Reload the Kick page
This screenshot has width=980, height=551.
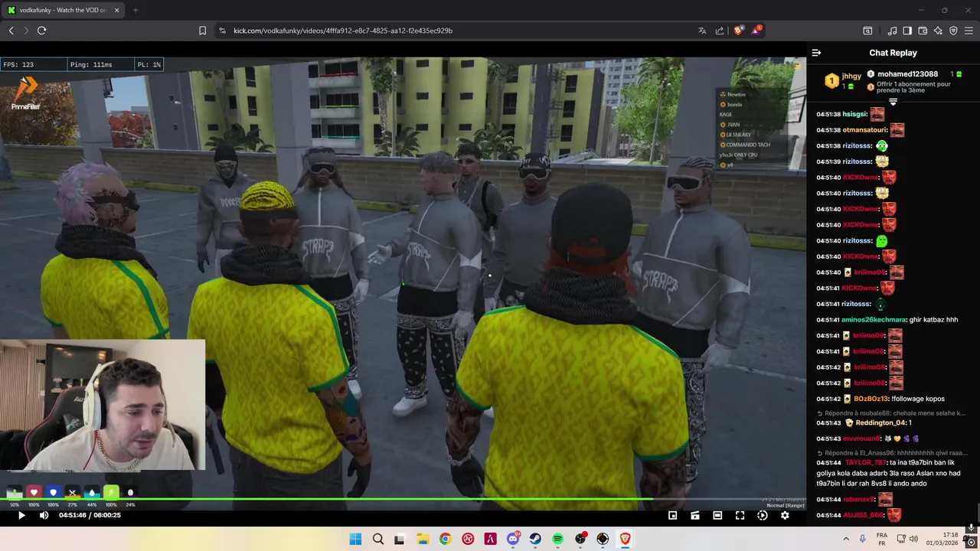click(42, 31)
